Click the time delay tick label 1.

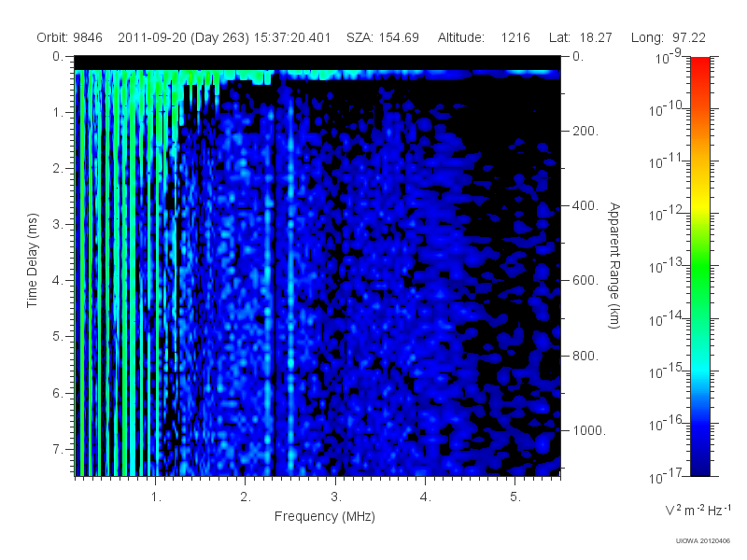[58, 112]
